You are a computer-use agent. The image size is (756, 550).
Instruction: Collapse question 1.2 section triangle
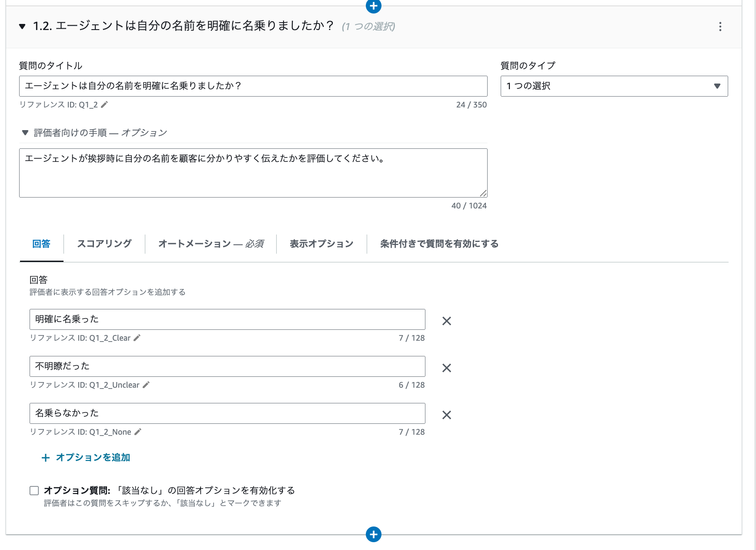[x=22, y=27]
